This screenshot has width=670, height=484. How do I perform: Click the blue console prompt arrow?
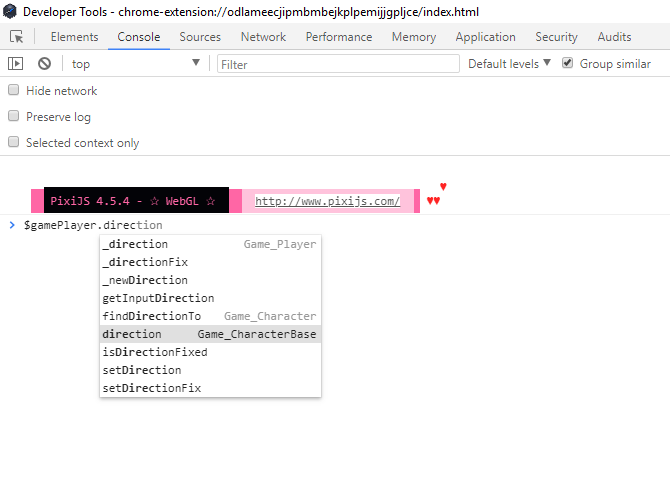pos(12,225)
